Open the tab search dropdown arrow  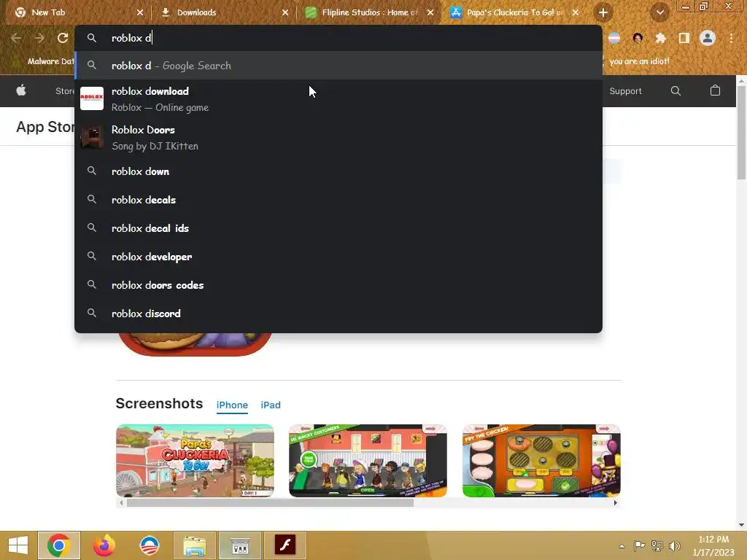pyautogui.click(x=659, y=12)
